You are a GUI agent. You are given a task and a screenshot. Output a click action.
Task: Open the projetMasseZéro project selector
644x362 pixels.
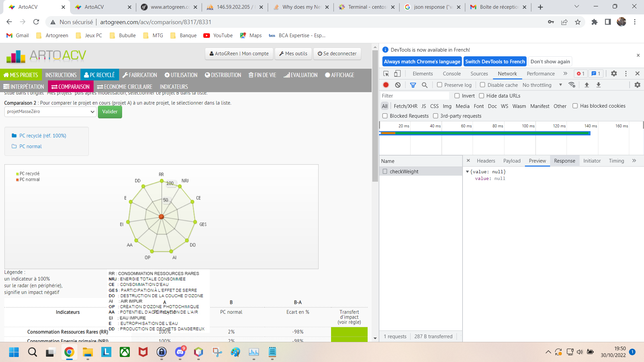[x=50, y=112]
